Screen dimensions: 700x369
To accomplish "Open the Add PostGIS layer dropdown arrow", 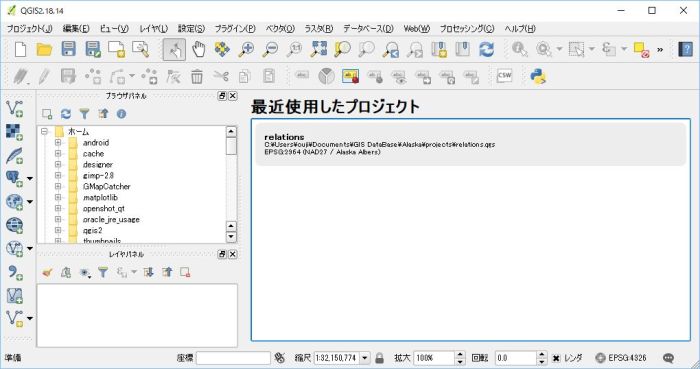I will (30, 178).
